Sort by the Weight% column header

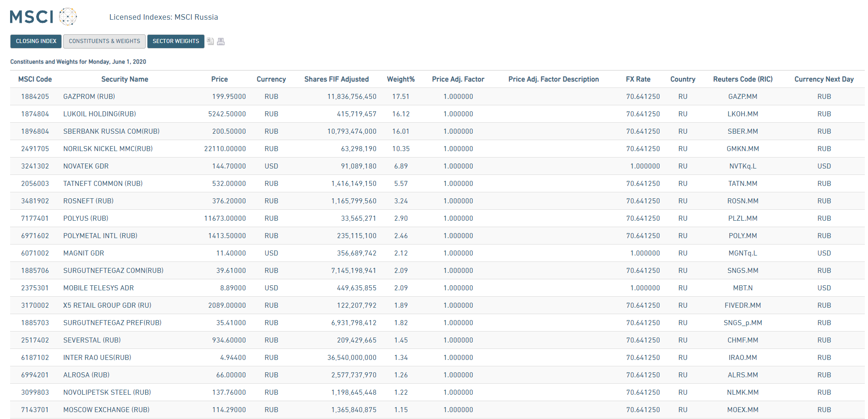(400, 79)
